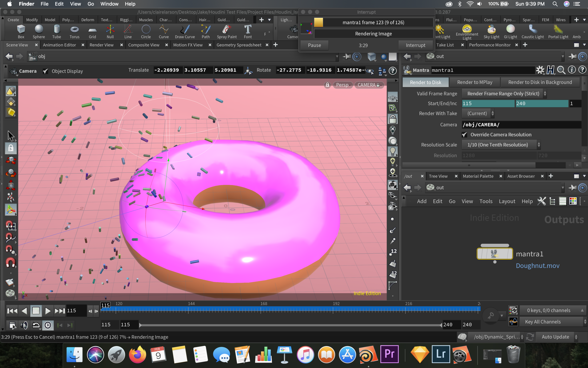The image size is (588, 368).
Task: Pick the Line shelf tool
Action: (128, 32)
